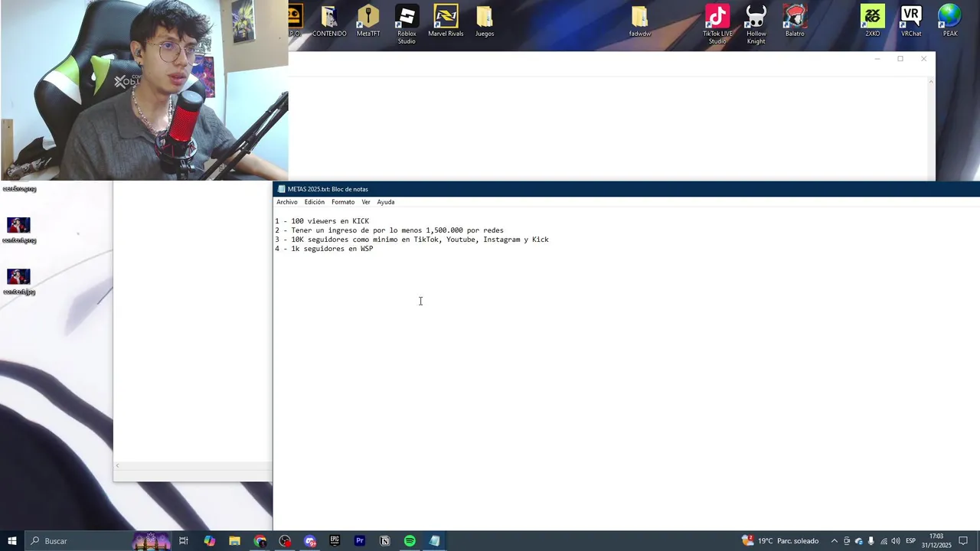Open Task View from the taskbar
The image size is (980, 551).
pos(184,541)
